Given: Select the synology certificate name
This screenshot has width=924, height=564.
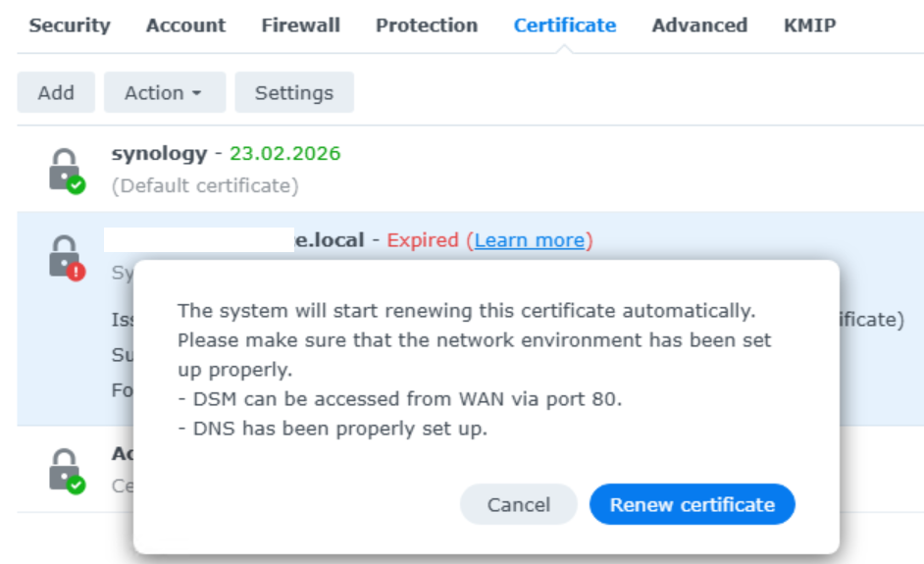Looking at the screenshot, I should pos(159,153).
